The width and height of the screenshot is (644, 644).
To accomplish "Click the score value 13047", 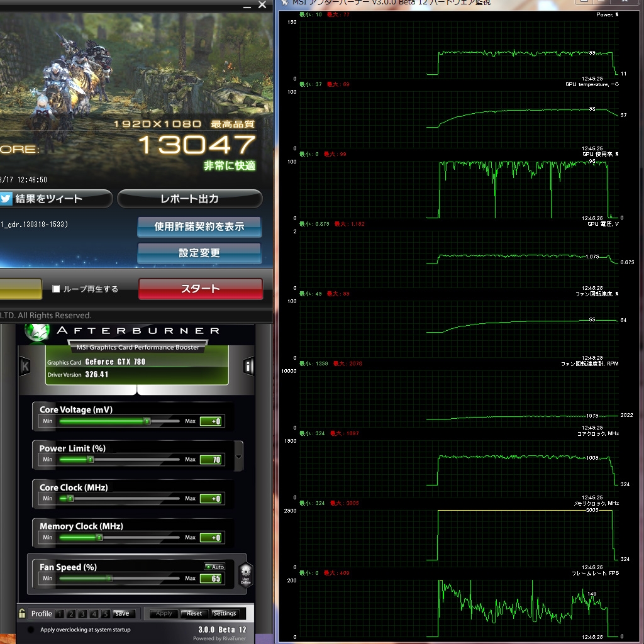I will (197, 145).
